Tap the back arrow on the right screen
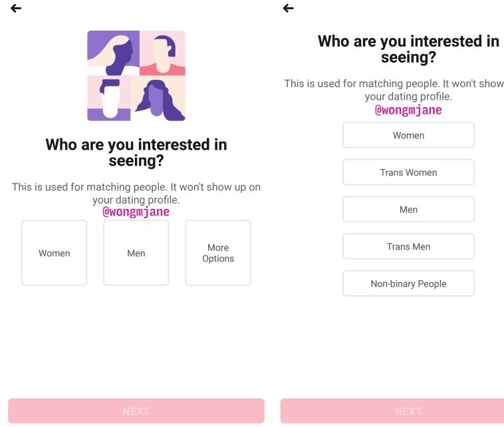Screen dimensions: 504x427 pos(288,8)
